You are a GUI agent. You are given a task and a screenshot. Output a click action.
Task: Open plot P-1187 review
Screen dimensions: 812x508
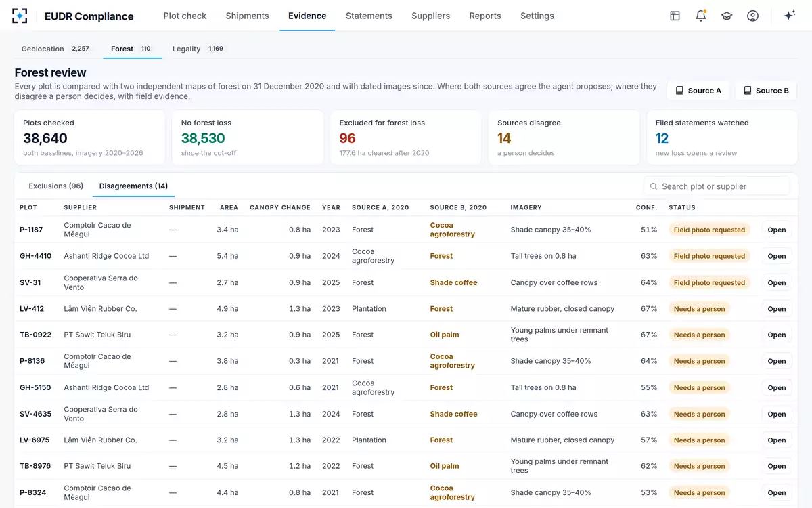click(777, 230)
